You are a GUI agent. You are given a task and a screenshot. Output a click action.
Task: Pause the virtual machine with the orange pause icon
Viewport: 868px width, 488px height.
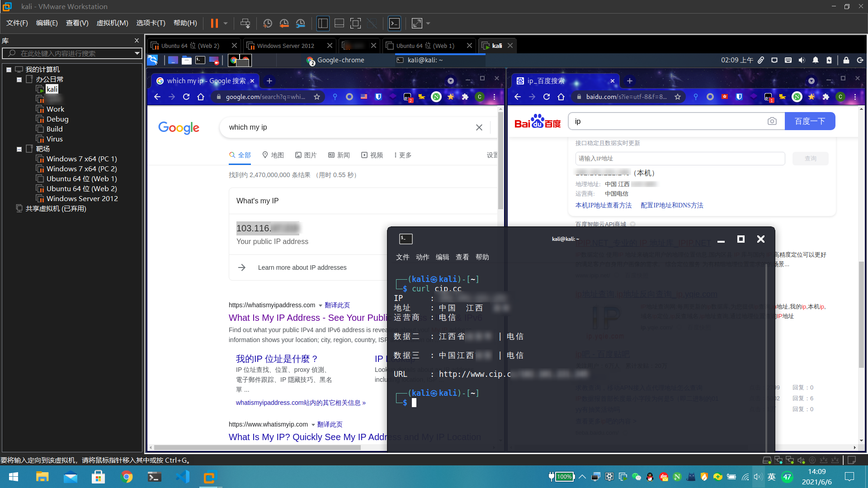point(214,23)
